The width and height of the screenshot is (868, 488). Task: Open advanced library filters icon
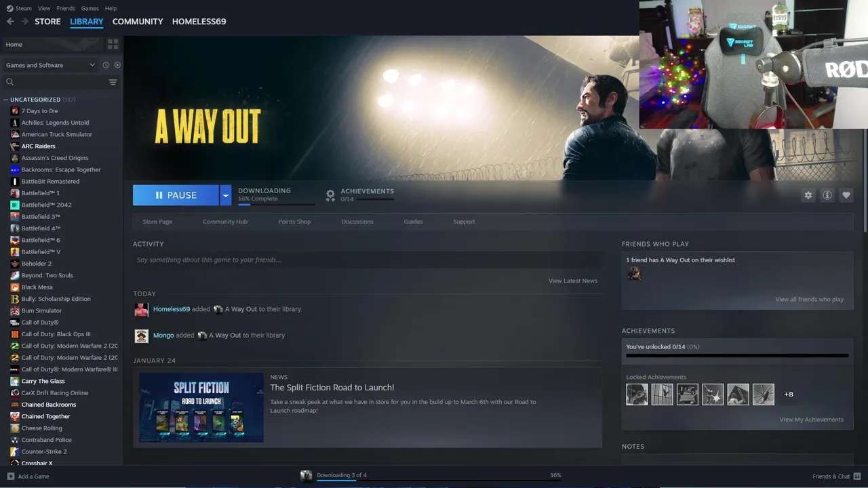pyautogui.click(x=113, y=82)
